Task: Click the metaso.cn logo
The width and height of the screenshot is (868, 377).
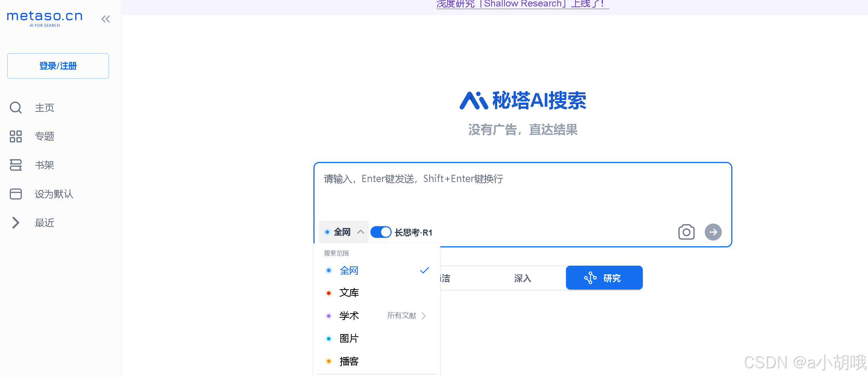Action: coord(45,18)
